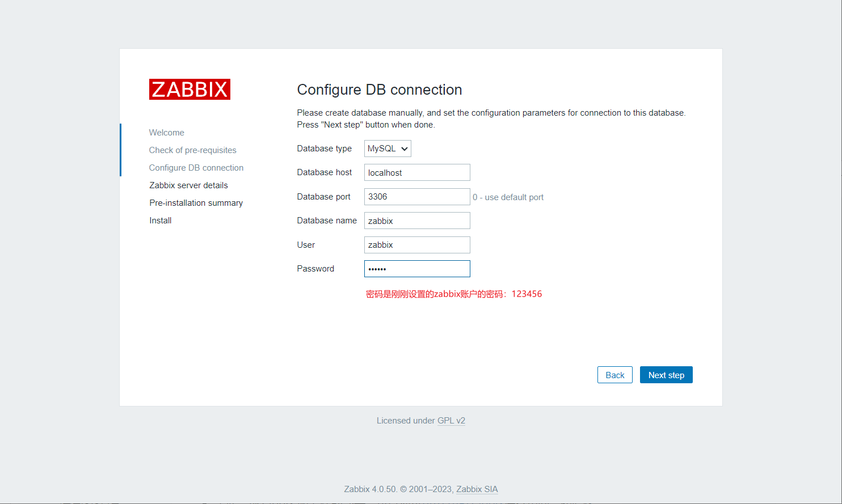Open the Database type dropdown
The height and width of the screenshot is (504, 842).
(x=388, y=149)
